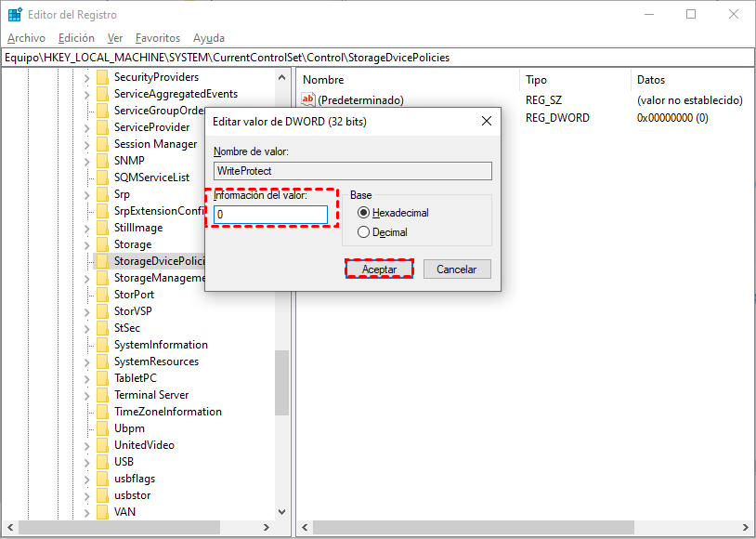Click the Terminal Server folder icon

pyautogui.click(x=102, y=395)
